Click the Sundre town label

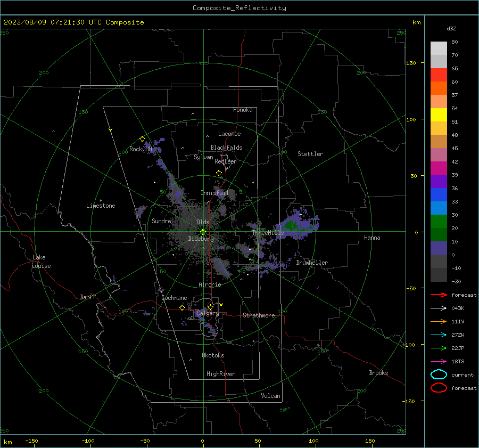click(161, 221)
